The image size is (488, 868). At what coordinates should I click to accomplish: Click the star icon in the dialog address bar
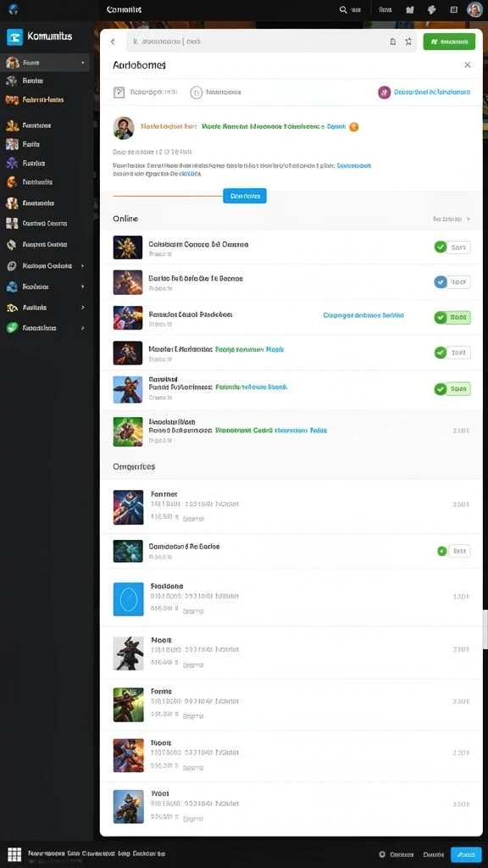pyautogui.click(x=408, y=42)
